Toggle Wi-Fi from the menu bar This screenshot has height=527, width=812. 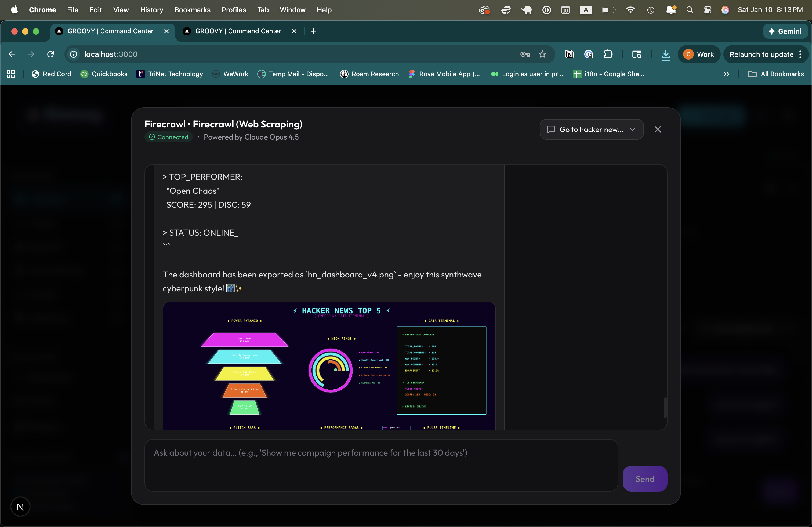[630, 10]
